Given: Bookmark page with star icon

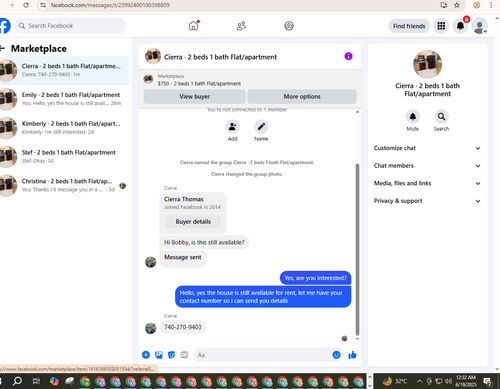Looking at the screenshot, I should (x=457, y=5).
